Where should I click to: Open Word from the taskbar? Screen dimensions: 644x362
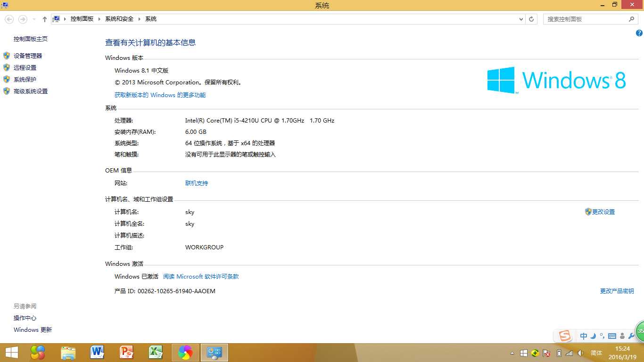97,352
